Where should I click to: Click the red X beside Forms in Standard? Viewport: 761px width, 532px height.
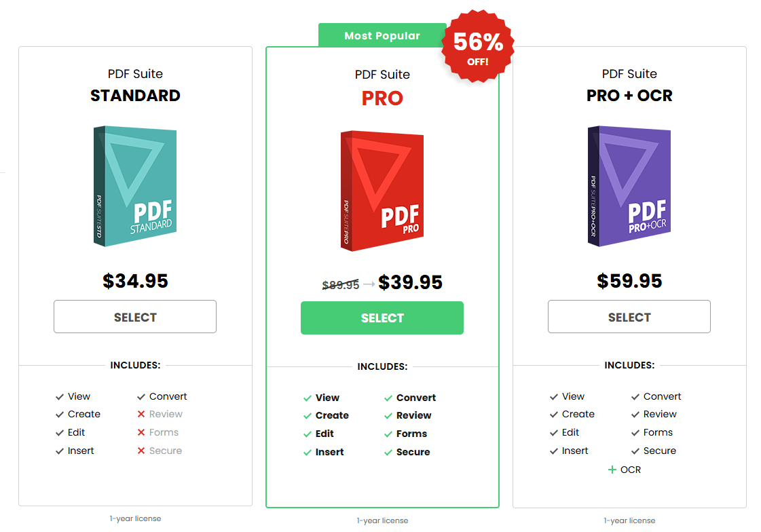141,433
